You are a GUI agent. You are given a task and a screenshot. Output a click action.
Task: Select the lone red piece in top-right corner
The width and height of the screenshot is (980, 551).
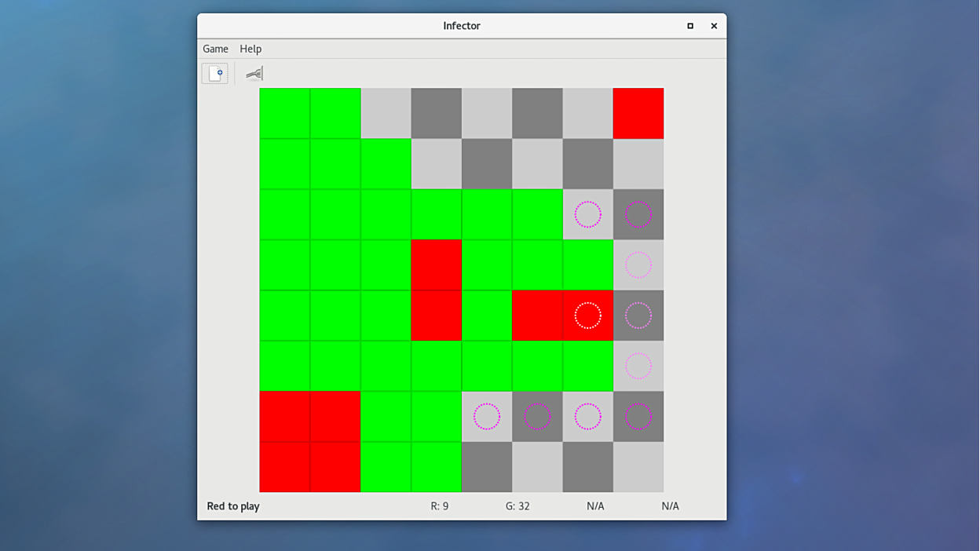coord(638,113)
